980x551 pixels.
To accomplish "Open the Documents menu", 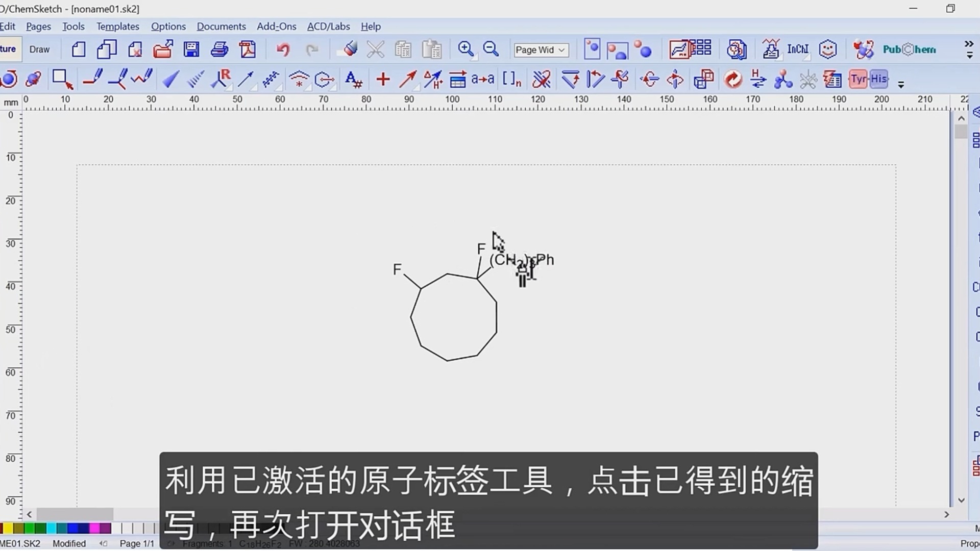I will click(221, 27).
